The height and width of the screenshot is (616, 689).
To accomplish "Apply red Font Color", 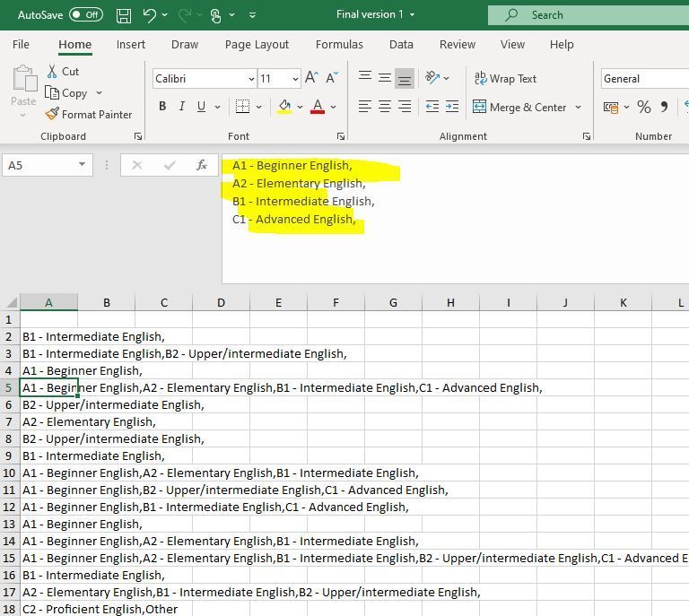I will click(x=318, y=106).
